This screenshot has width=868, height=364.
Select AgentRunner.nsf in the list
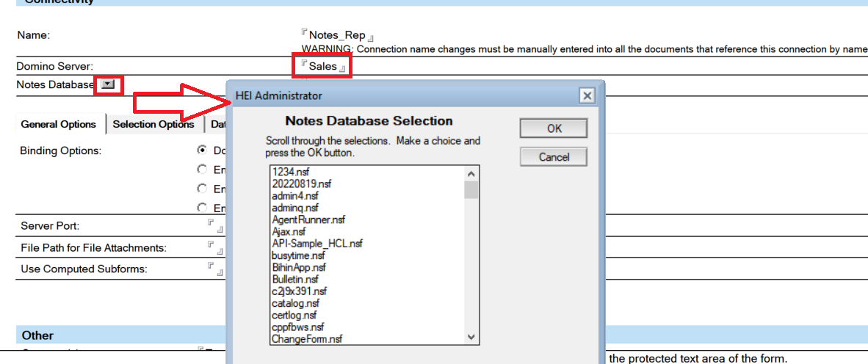point(308,219)
